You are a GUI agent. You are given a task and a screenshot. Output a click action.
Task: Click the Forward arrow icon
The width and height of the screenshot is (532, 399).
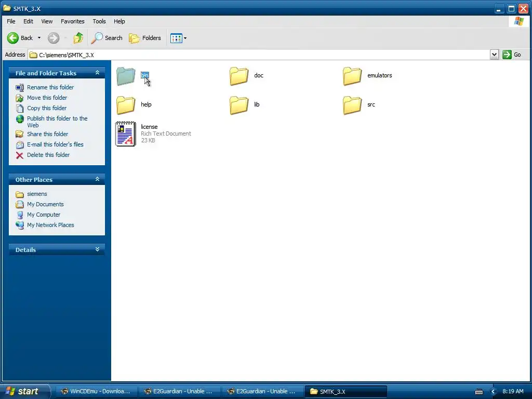[54, 38]
